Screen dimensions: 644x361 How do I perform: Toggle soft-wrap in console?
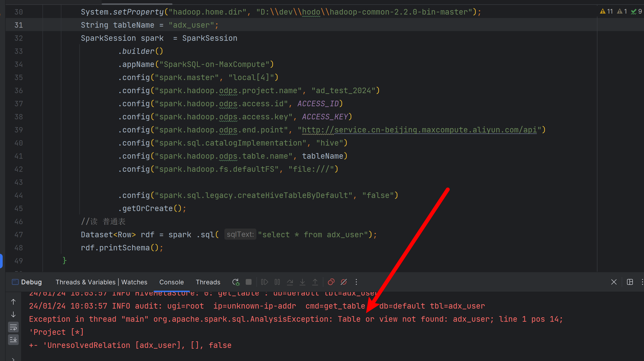pyautogui.click(x=13, y=327)
